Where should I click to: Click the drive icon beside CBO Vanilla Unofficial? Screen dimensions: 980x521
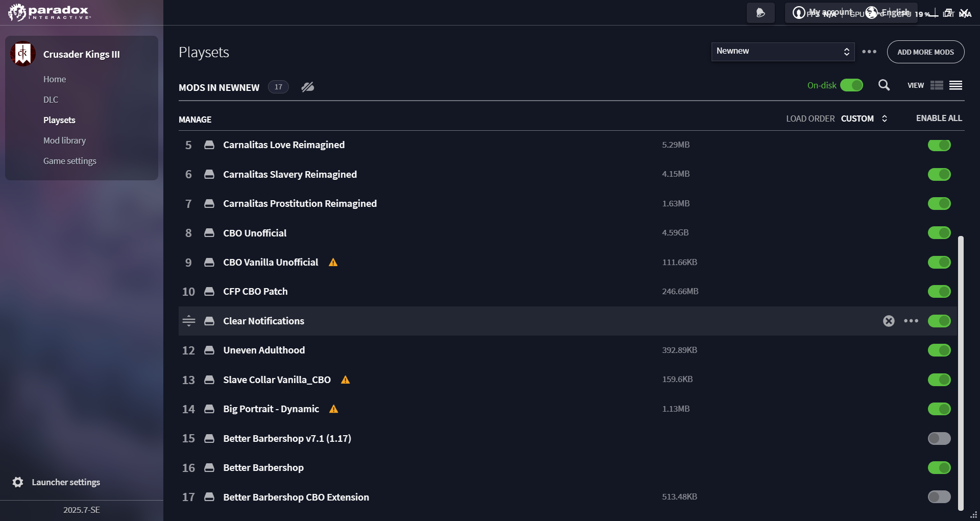[x=209, y=263]
